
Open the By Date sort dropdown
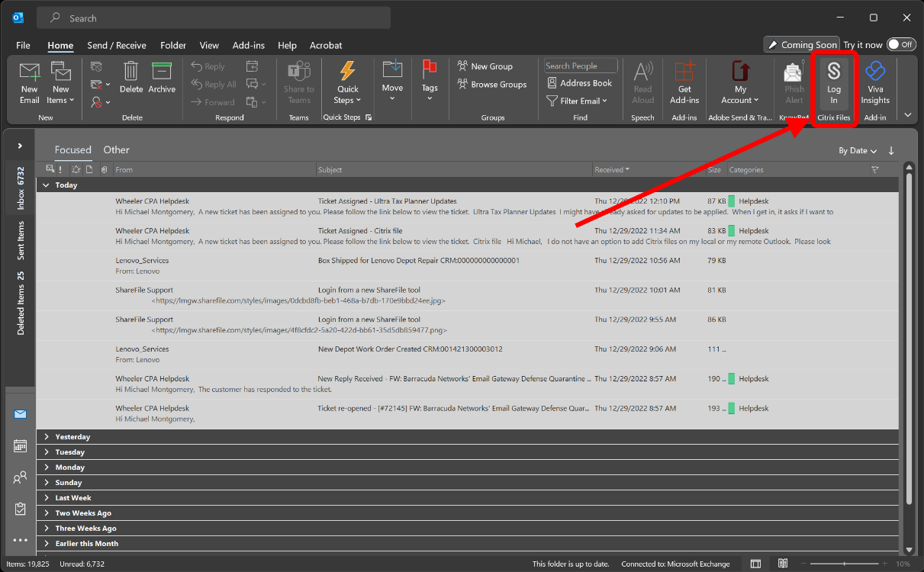click(858, 151)
